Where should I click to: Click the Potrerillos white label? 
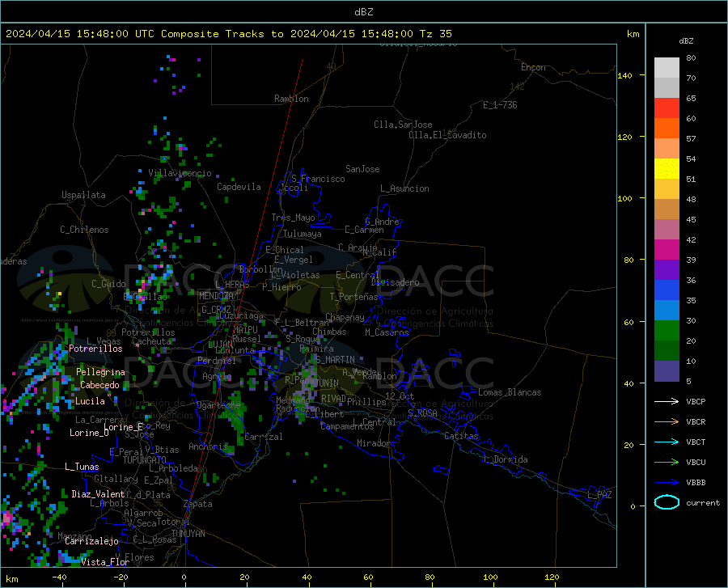tap(95, 349)
